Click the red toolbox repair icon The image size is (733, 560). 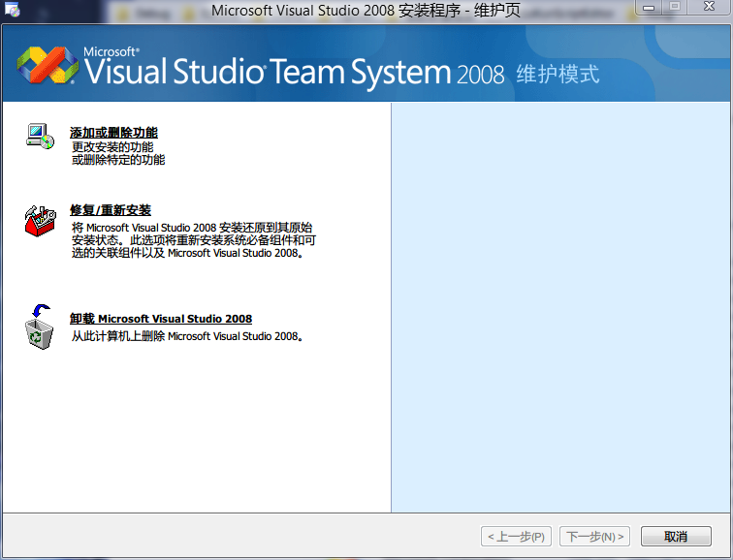pyautogui.click(x=40, y=222)
